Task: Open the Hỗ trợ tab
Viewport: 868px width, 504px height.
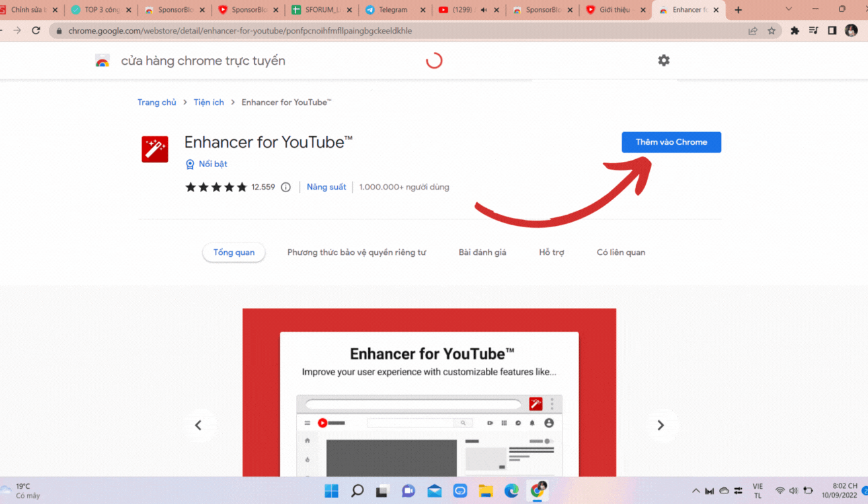Action: [551, 252]
